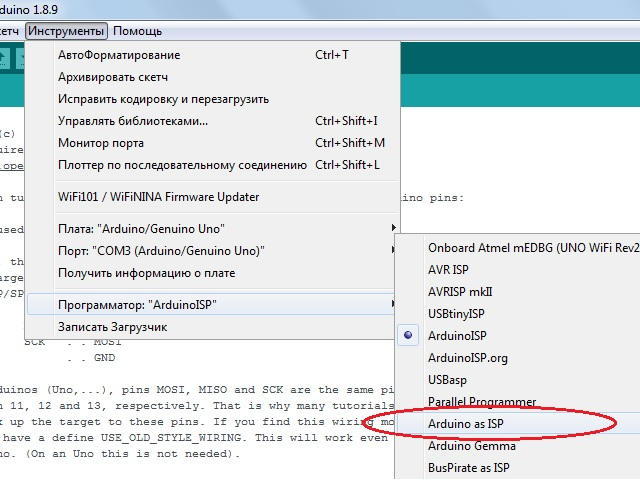Choose Архивировать скетч
Screen dimensions: 640x480
[x=213, y=77]
